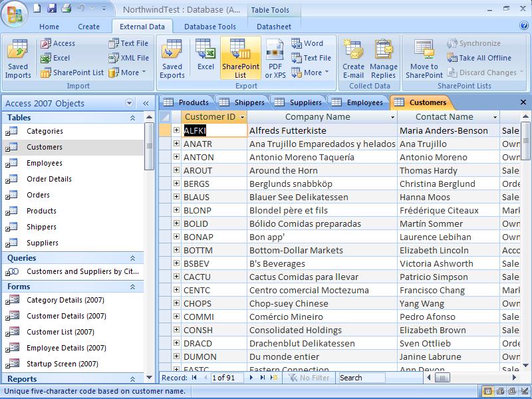The width and height of the screenshot is (532, 399).
Task: Click Take All Offline
Action: click(x=479, y=58)
